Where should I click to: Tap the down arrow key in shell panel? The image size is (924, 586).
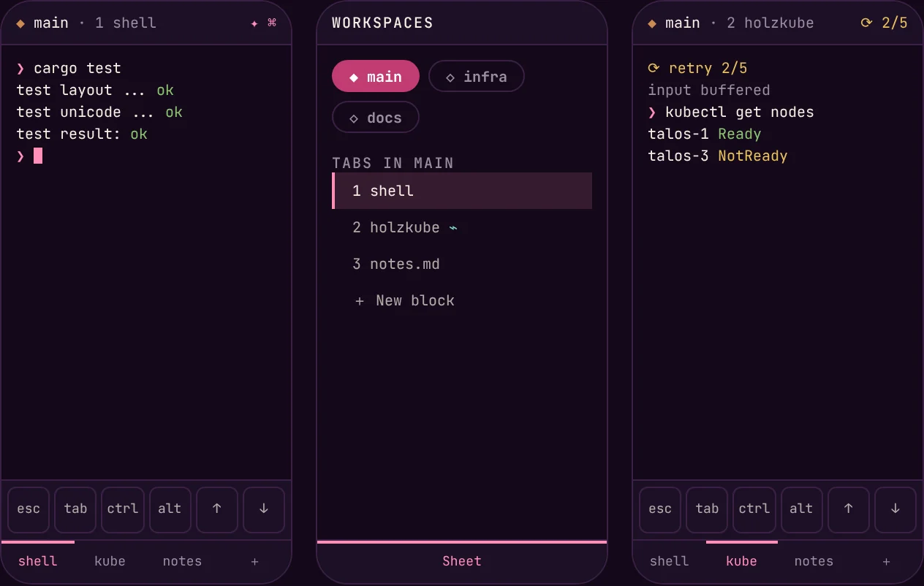[x=264, y=509]
